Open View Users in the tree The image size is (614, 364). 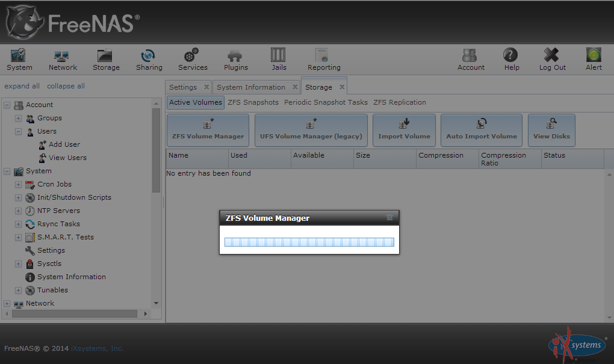67,158
